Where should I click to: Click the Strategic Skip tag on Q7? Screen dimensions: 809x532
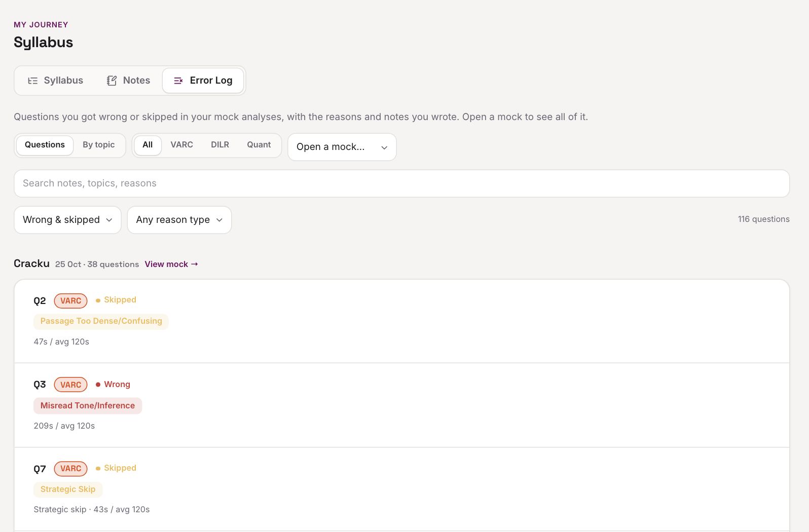[68, 489]
